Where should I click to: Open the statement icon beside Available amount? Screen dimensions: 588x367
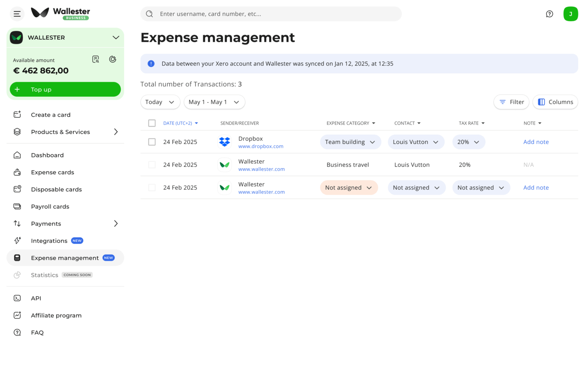[x=95, y=59]
